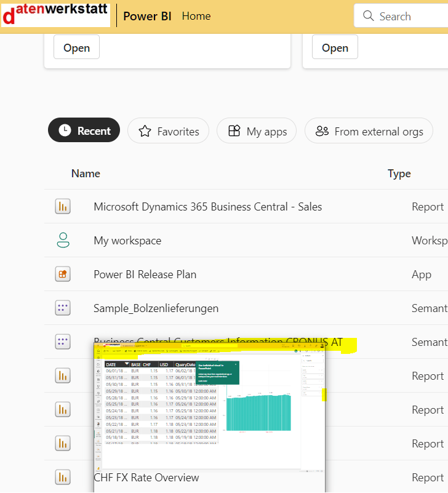
Task: Open the Power BI Release Plan item
Action: point(145,275)
